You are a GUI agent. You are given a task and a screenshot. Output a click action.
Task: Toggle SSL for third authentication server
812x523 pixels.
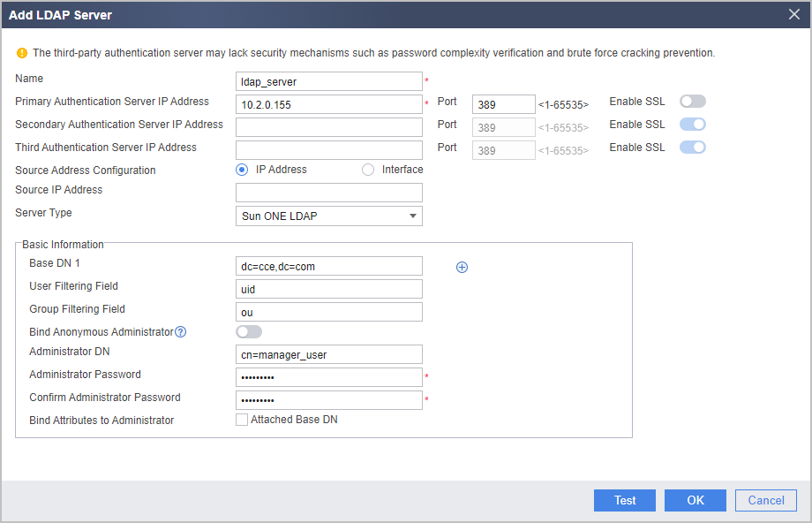coord(692,148)
